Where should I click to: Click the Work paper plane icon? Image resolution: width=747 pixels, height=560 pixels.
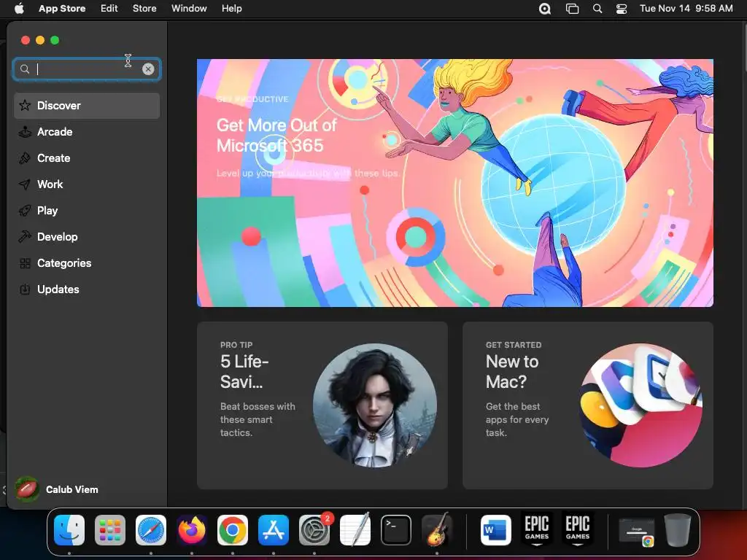(25, 184)
